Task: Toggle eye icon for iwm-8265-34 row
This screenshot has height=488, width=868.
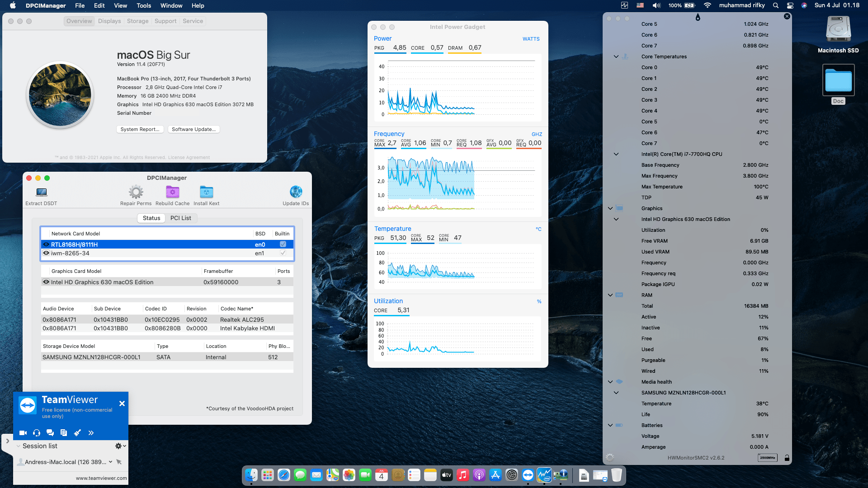Action: pos(46,253)
